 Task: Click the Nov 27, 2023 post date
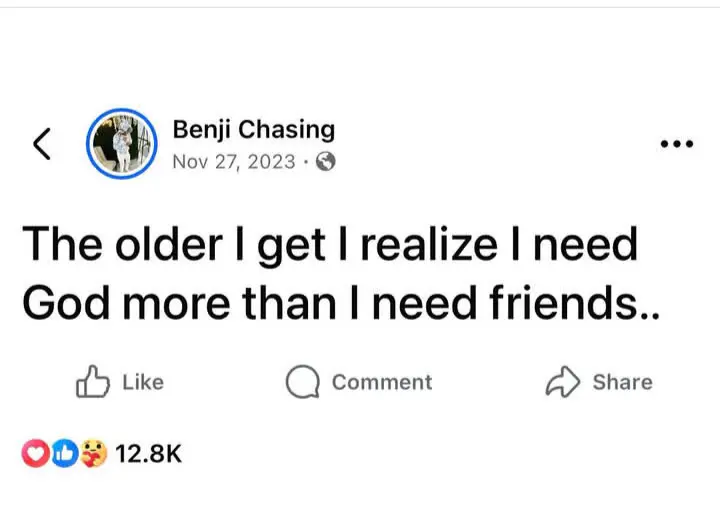click(x=234, y=162)
